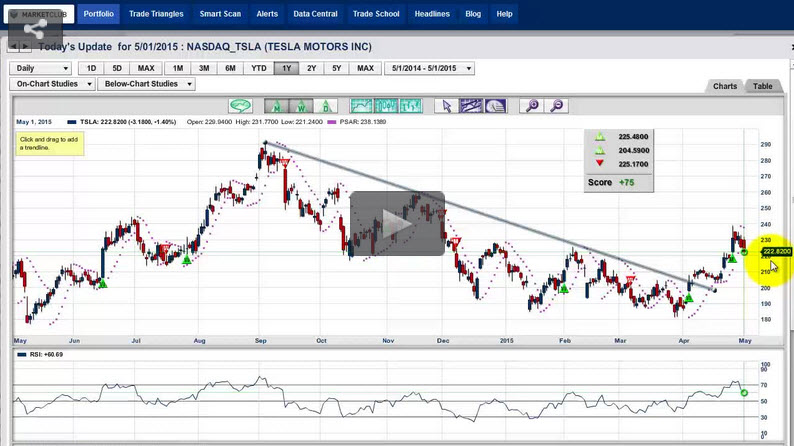Expand the On-Chart Studies dropdown
This screenshot has height=446, width=794.
point(52,84)
